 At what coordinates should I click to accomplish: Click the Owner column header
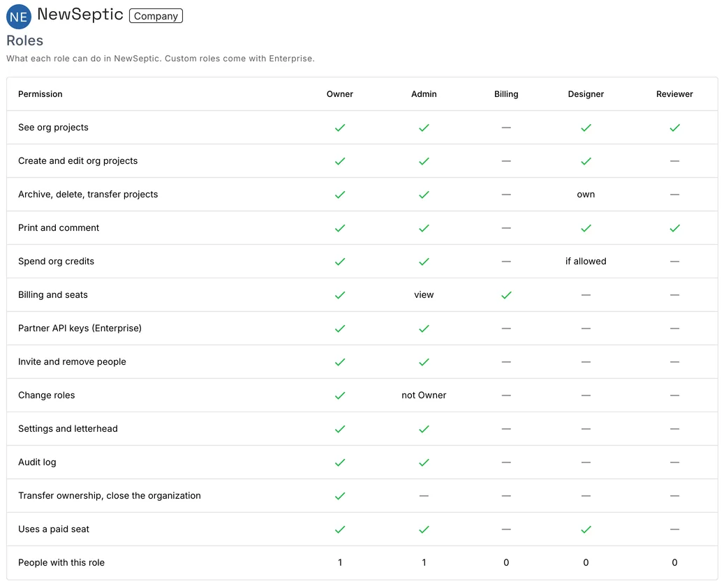tap(340, 94)
